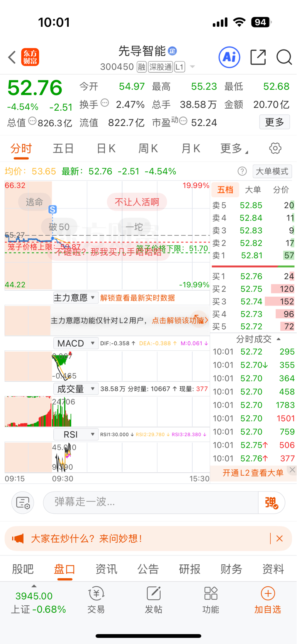The image size is (297, 644).
Task: Open 成交量 indicator dropdown
Action: (x=76, y=389)
